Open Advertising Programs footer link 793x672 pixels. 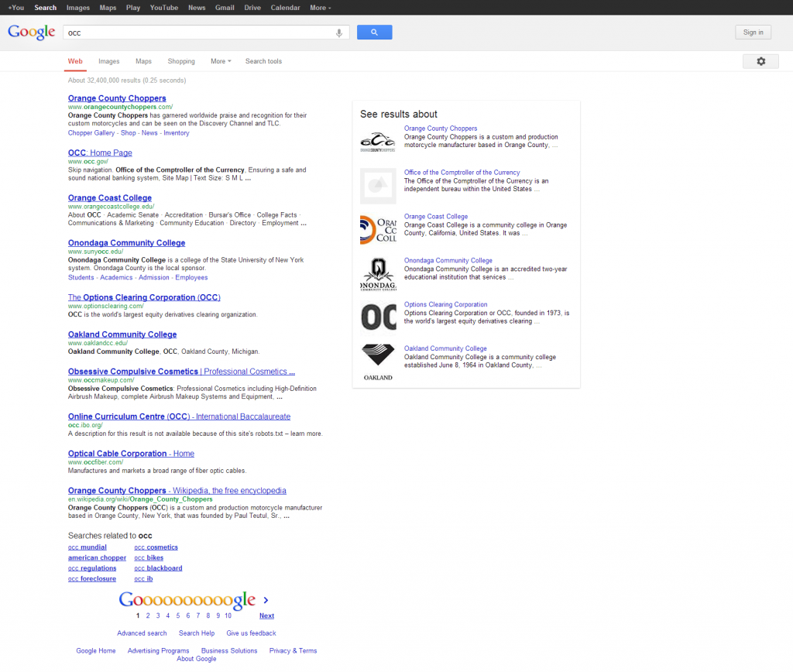tap(158, 651)
